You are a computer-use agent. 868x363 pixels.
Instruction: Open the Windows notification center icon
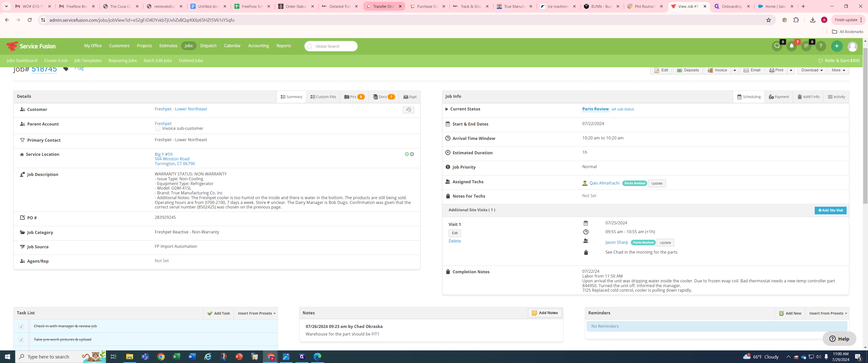858,357
